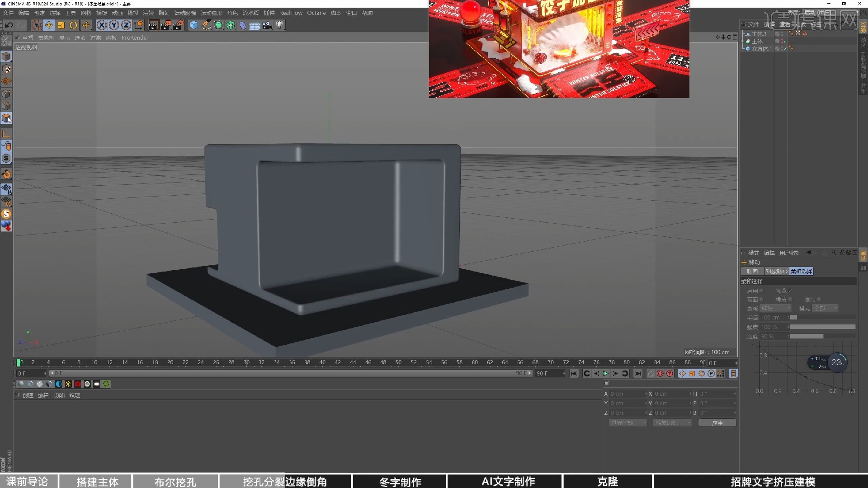The height and width of the screenshot is (488, 868).
Task: Add a Camera object from the toolbar
Action: pos(267,25)
